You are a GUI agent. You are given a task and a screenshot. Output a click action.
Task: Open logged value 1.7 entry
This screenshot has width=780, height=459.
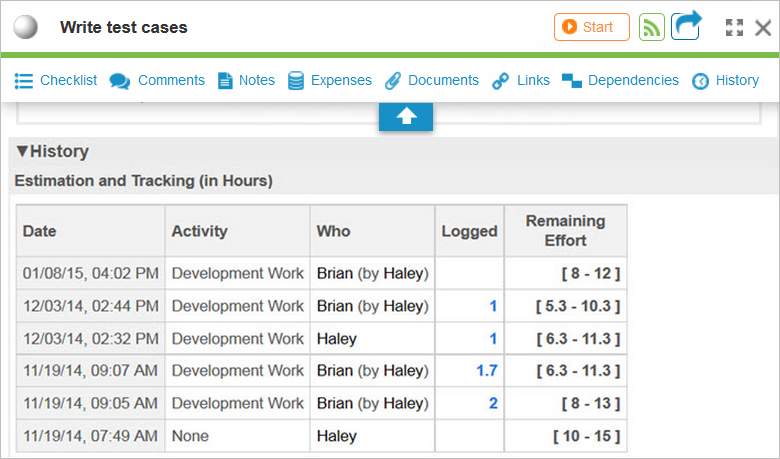tap(487, 371)
